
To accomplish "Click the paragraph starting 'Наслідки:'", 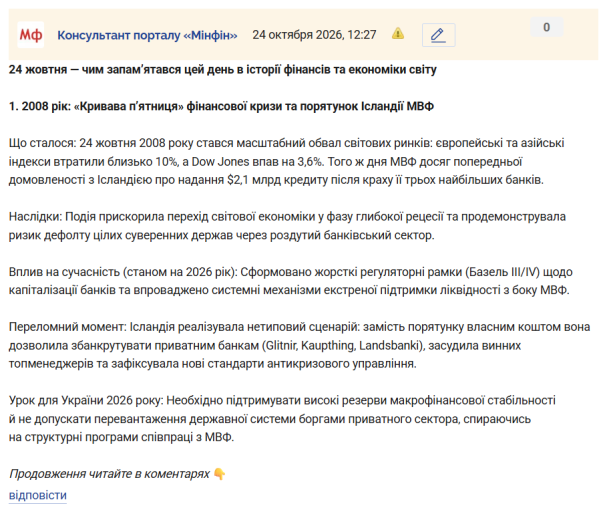I will [x=287, y=226].
